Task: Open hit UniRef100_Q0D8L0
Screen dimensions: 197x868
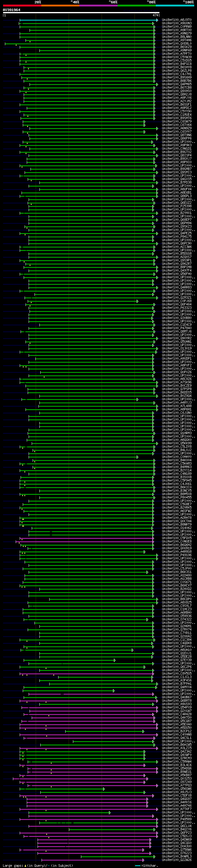Action: (177, 43)
